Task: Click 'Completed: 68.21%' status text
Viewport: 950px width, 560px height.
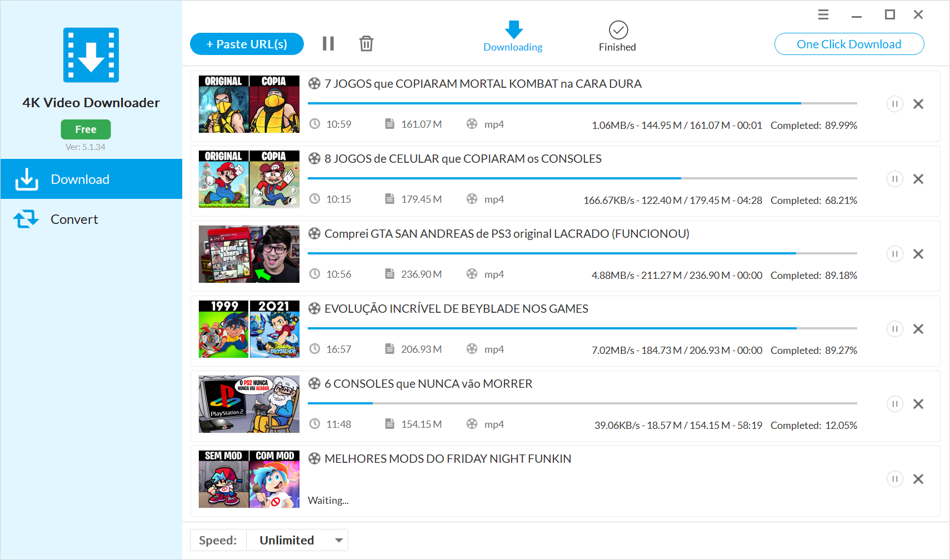Action: (814, 201)
